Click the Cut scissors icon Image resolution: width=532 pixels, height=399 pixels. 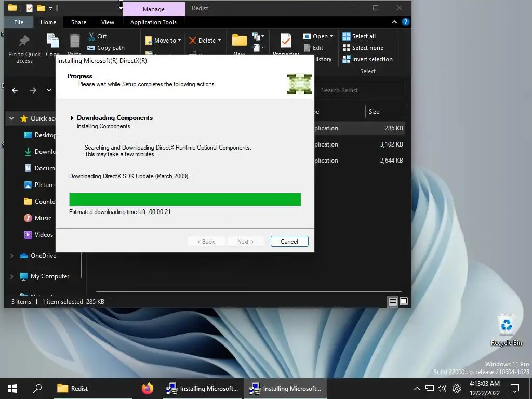pos(91,36)
